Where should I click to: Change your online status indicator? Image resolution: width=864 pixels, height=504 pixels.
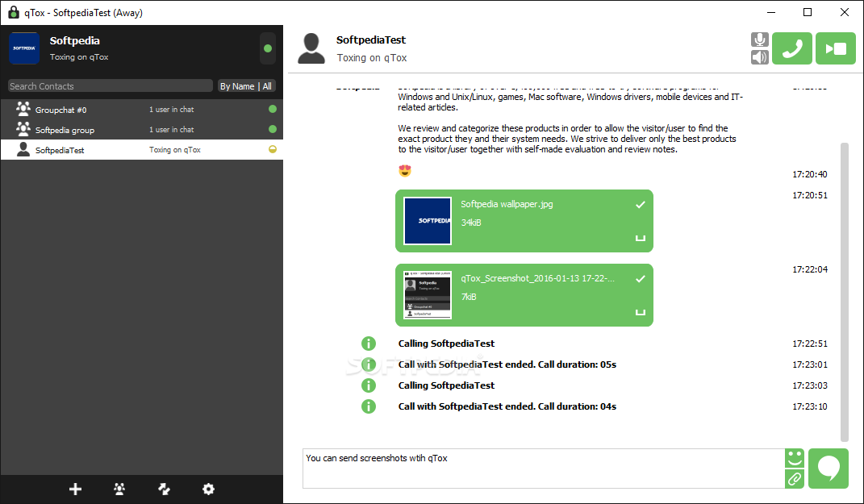coord(268,48)
